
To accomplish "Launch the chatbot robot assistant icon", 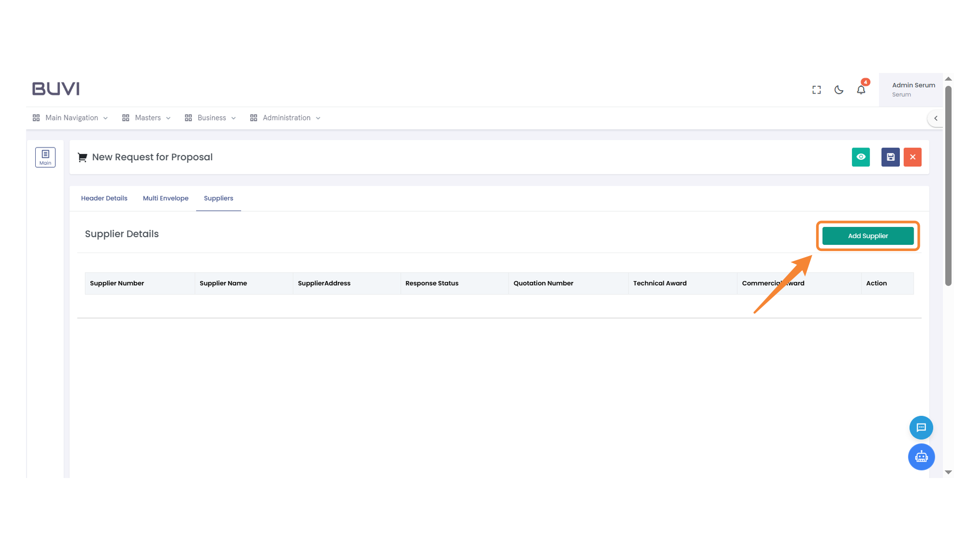I will (x=921, y=457).
